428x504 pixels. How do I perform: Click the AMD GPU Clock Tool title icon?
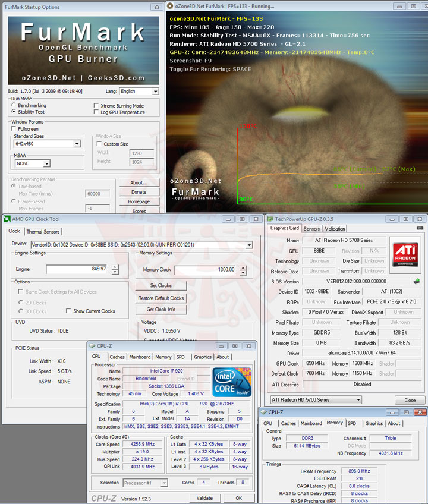pos(7,219)
